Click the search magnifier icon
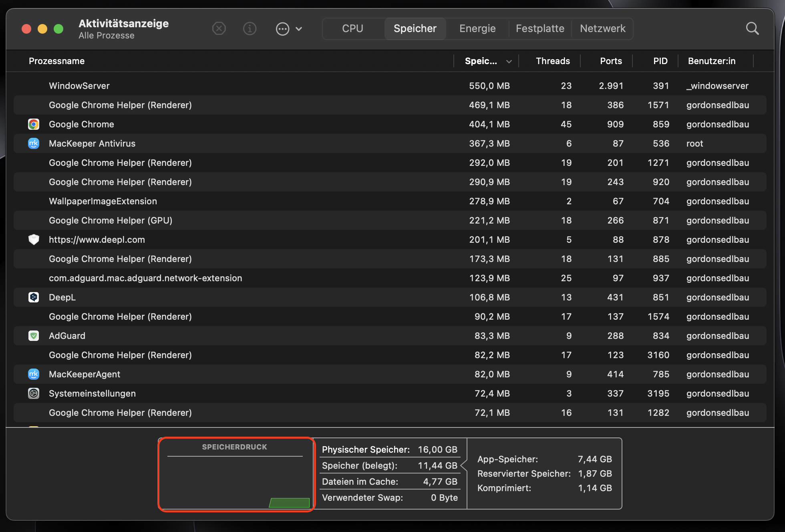 click(x=752, y=28)
